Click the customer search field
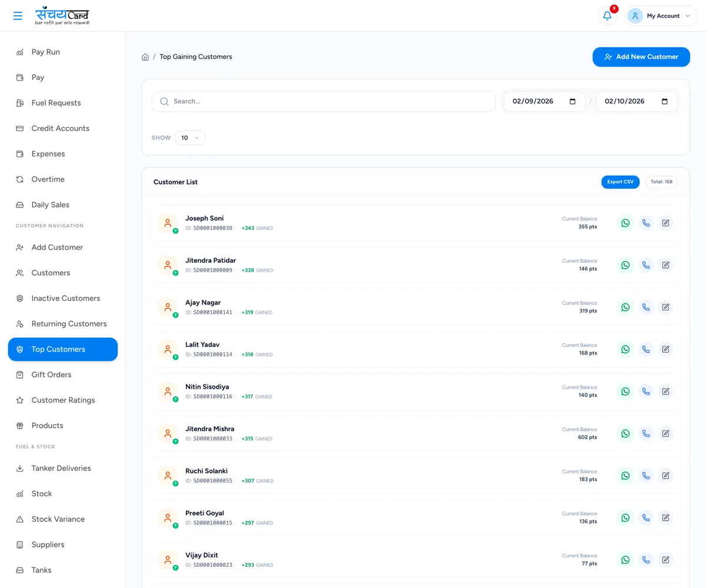 (x=324, y=101)
